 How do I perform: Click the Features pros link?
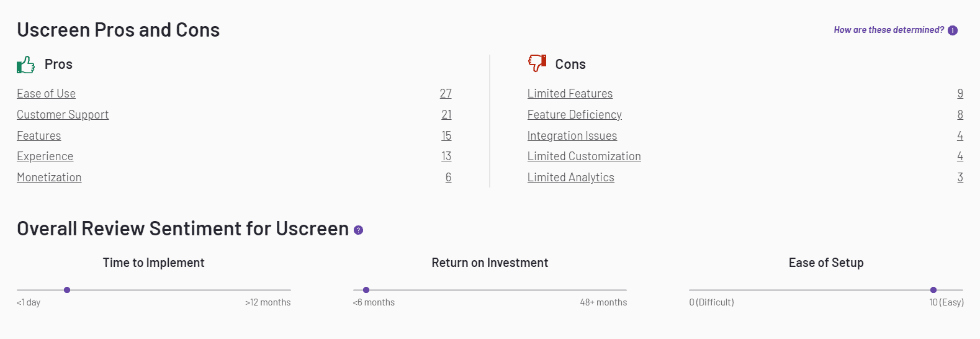39,136
